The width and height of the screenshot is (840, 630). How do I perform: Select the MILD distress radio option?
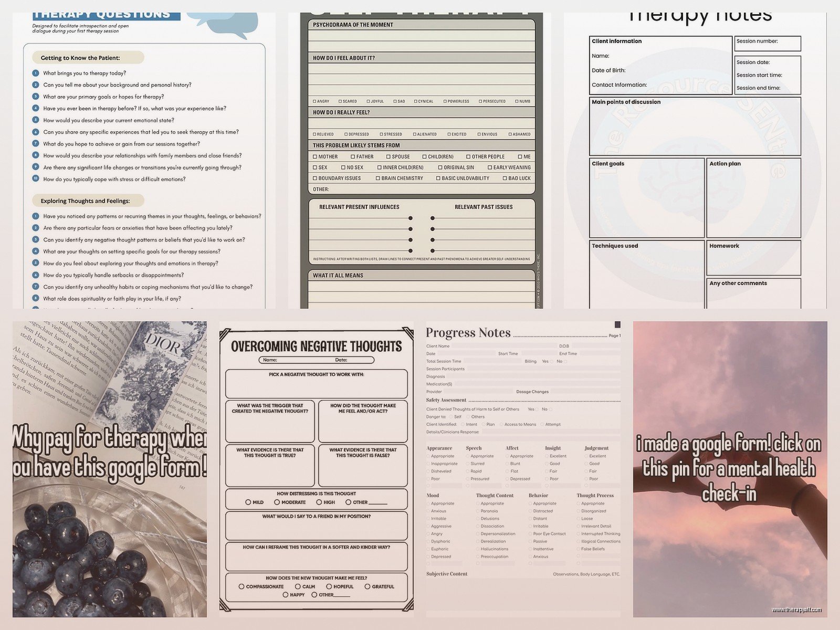pos(248,502)
